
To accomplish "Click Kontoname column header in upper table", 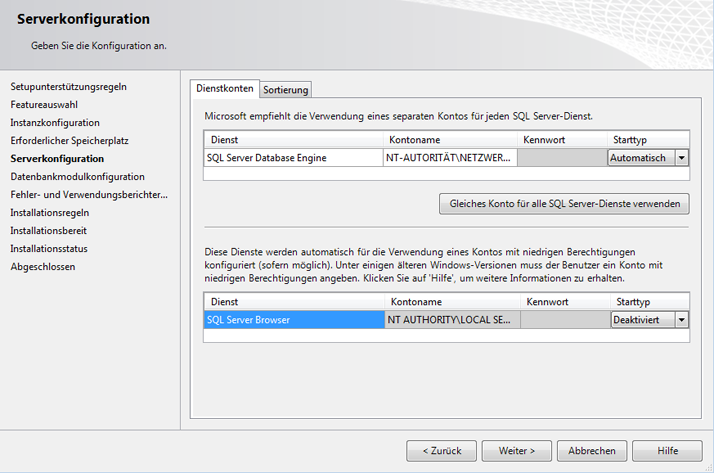I will [450, 140].
